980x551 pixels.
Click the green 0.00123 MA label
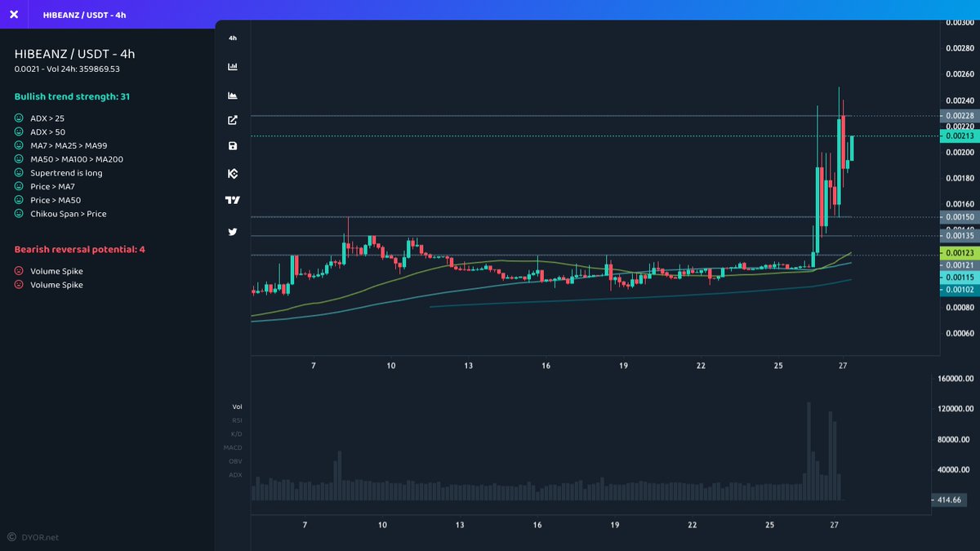[958, 254]
